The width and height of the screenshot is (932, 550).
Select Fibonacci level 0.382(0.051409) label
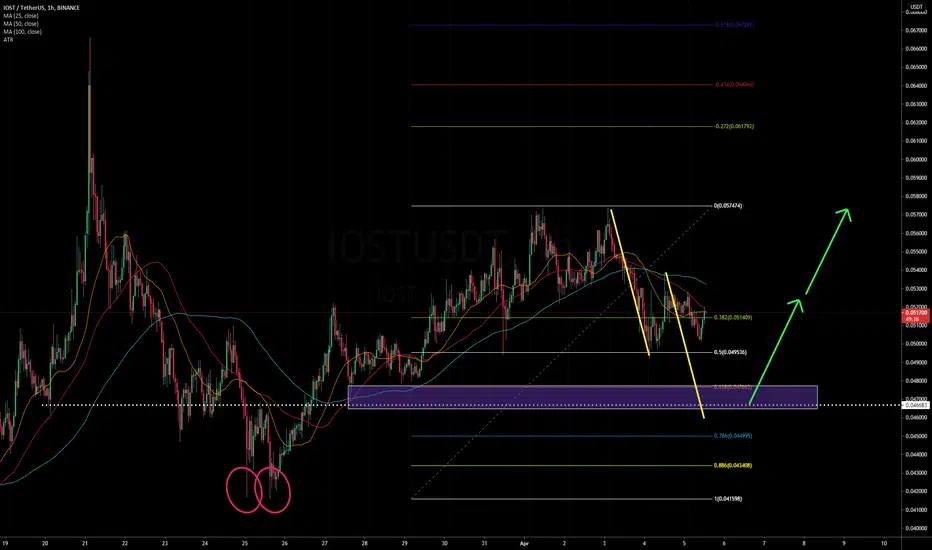pyautogui.click(x=732, y=318)
